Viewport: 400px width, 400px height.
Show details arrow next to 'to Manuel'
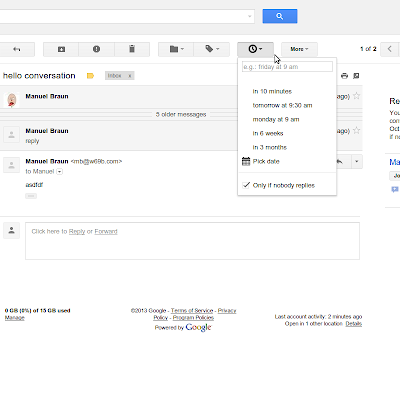point(59,172)
